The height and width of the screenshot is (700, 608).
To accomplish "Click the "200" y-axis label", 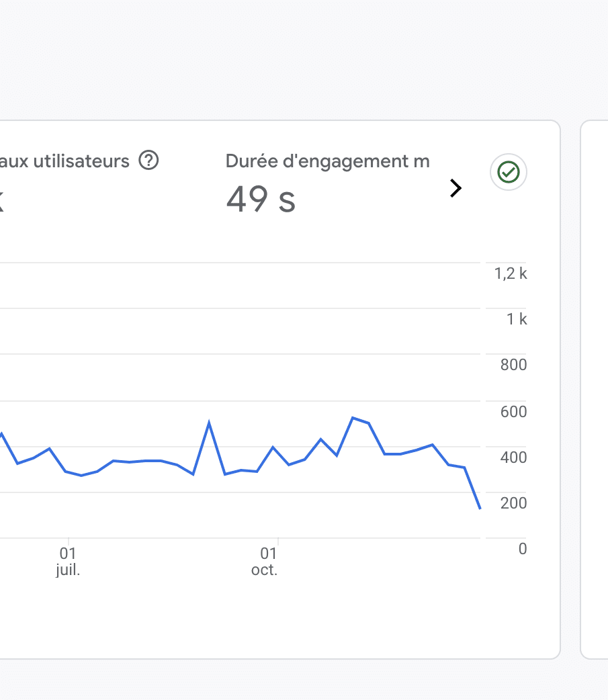I will pos(513,502).
